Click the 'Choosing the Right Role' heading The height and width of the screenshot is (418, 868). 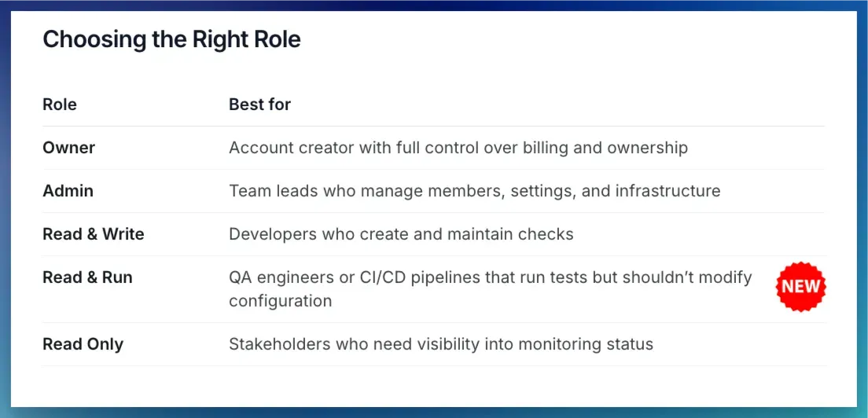pos(171,39)
